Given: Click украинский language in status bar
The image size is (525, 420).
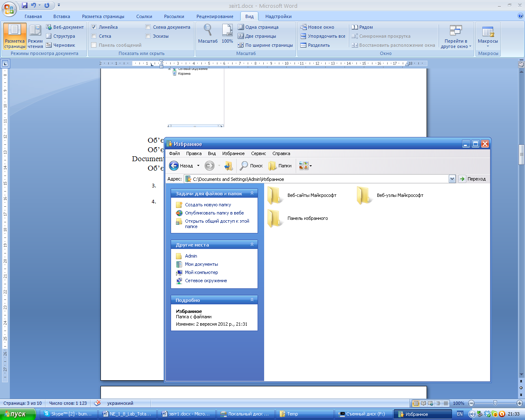Looking at the screenshot, I should click(x=120, y=403).
